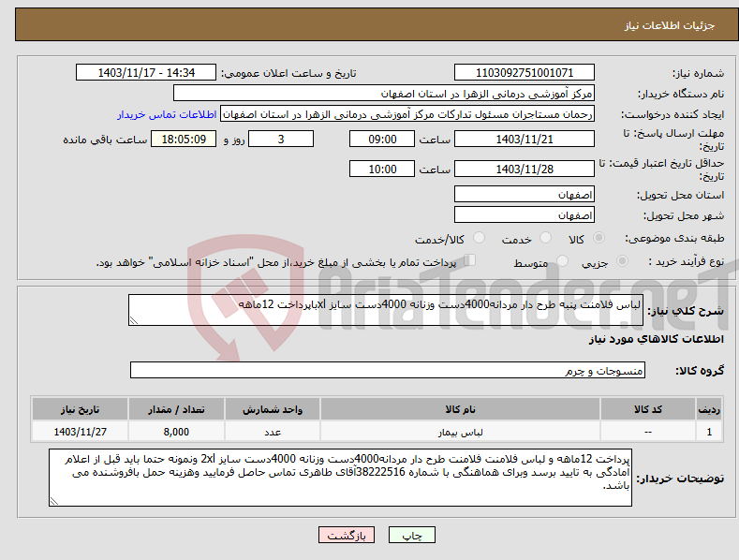Click remaining days field showing 3
This screenshot has width=739, height=560.
click(281, 139)
